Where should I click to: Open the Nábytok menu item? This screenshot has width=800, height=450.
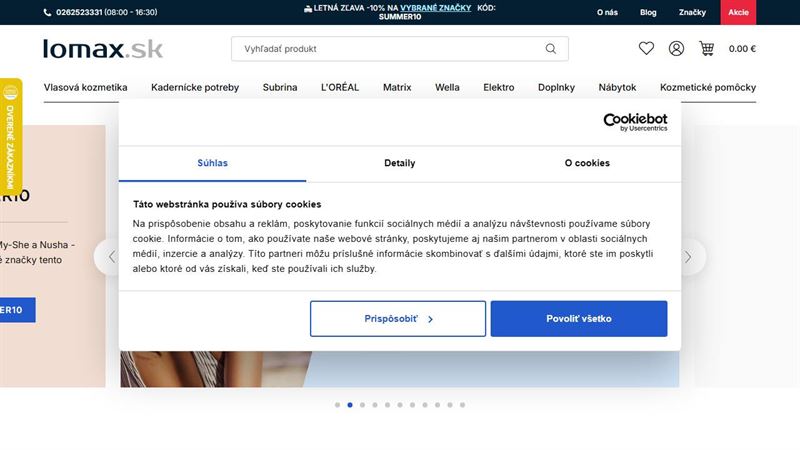click(617, 87)
